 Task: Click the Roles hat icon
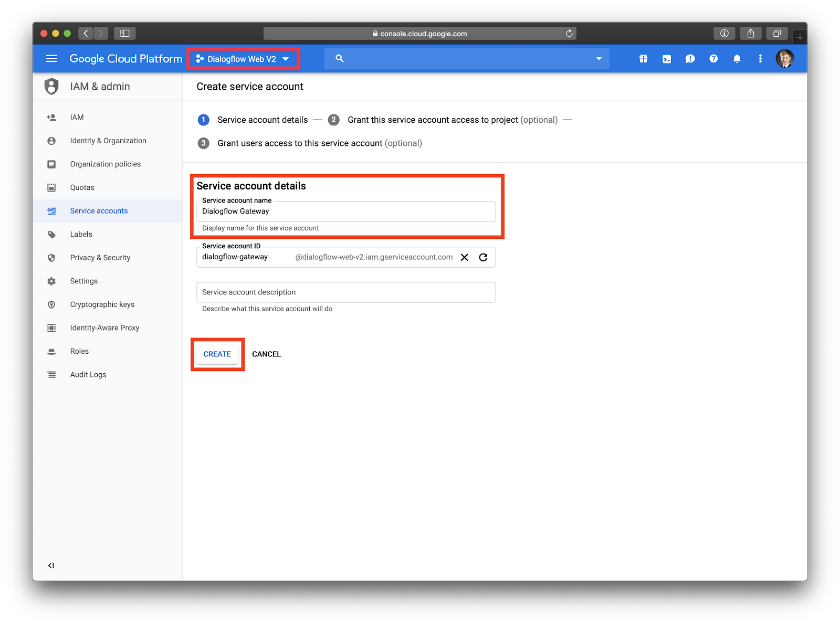point(51,352)
